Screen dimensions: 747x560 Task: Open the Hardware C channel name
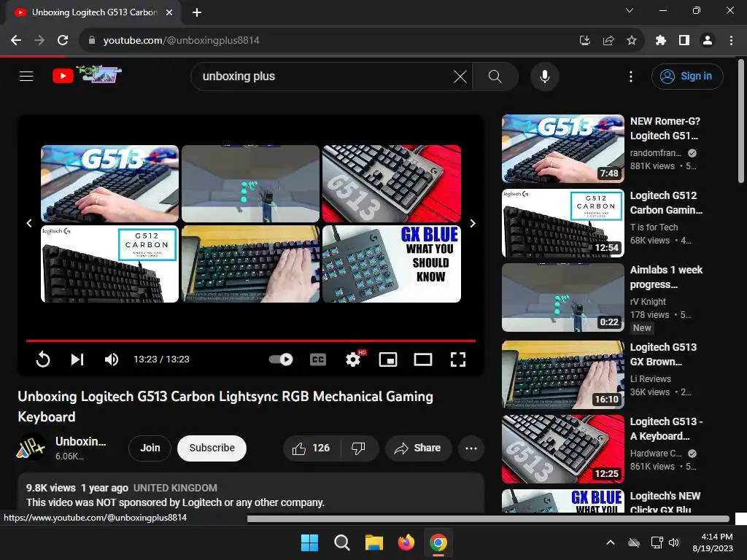tap(656, 454)
